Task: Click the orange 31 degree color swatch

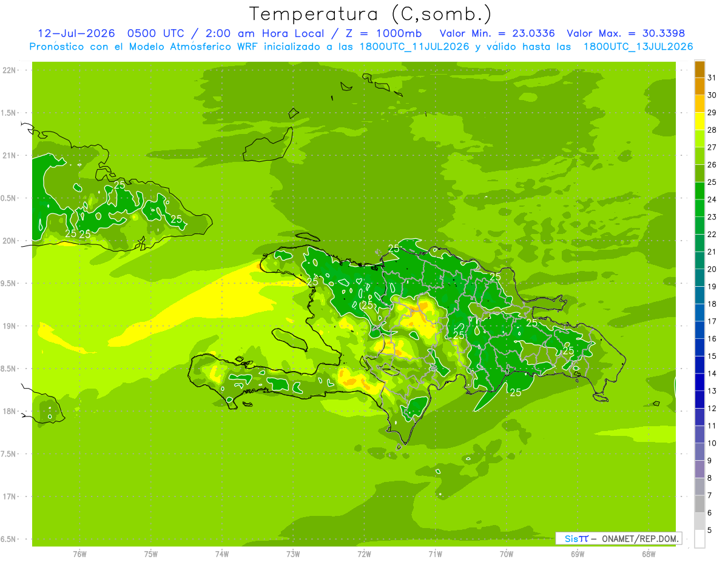Action: [x=699, y=69]
